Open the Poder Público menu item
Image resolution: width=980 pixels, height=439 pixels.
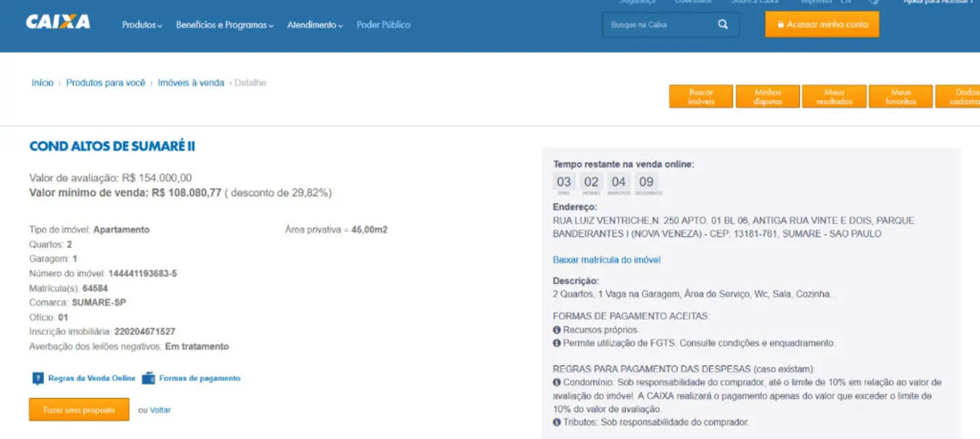point(383,25)
